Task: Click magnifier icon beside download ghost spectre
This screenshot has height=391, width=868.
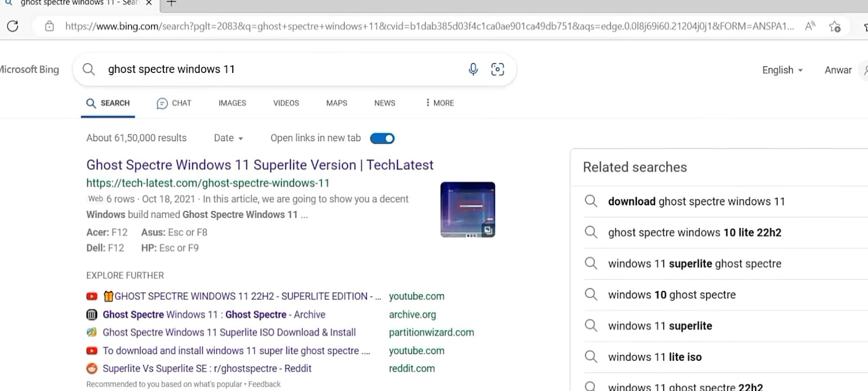Action: pos(591,201)
